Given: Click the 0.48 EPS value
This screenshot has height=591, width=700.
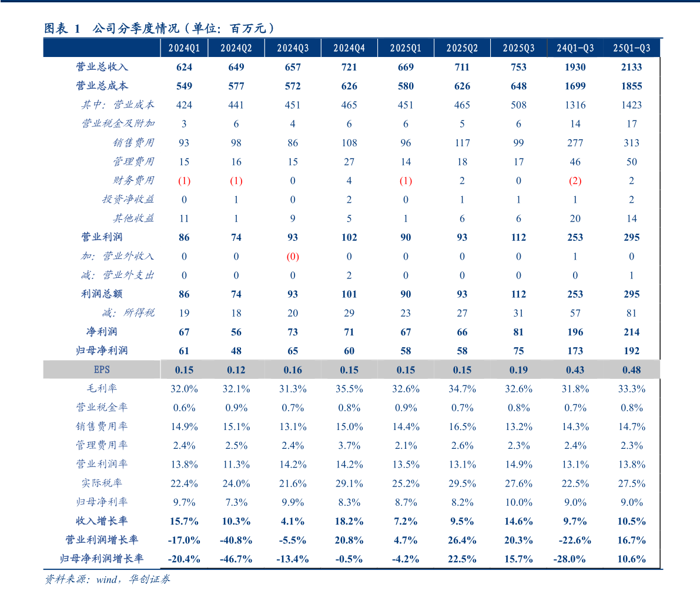Looking at the screenshot, I should point(631,370).
